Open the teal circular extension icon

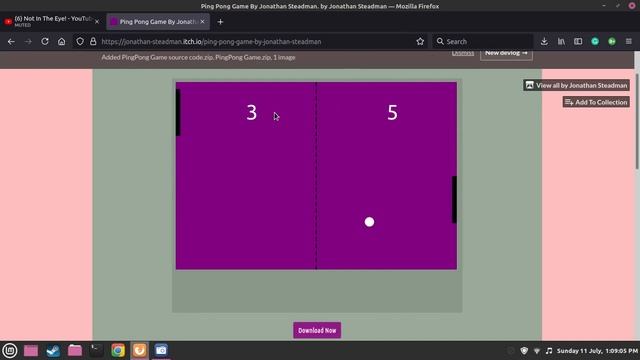point(595,42)
